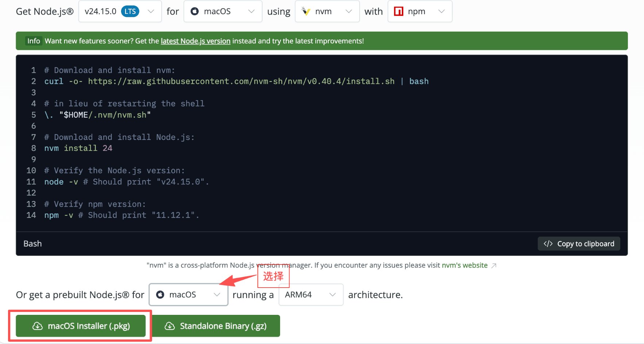Click line number 1 in code block
644x344 pixels.
(x=34, y=70)
